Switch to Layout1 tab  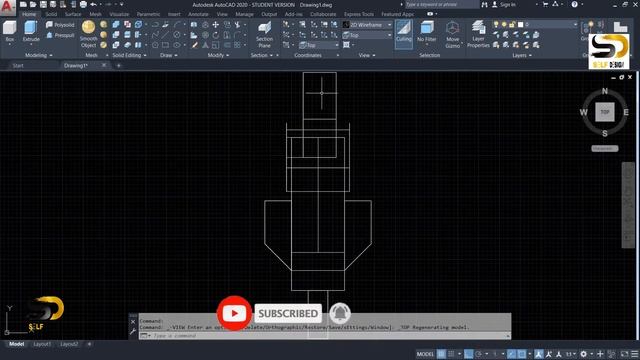pyautogui.click(x=42, y=344)
